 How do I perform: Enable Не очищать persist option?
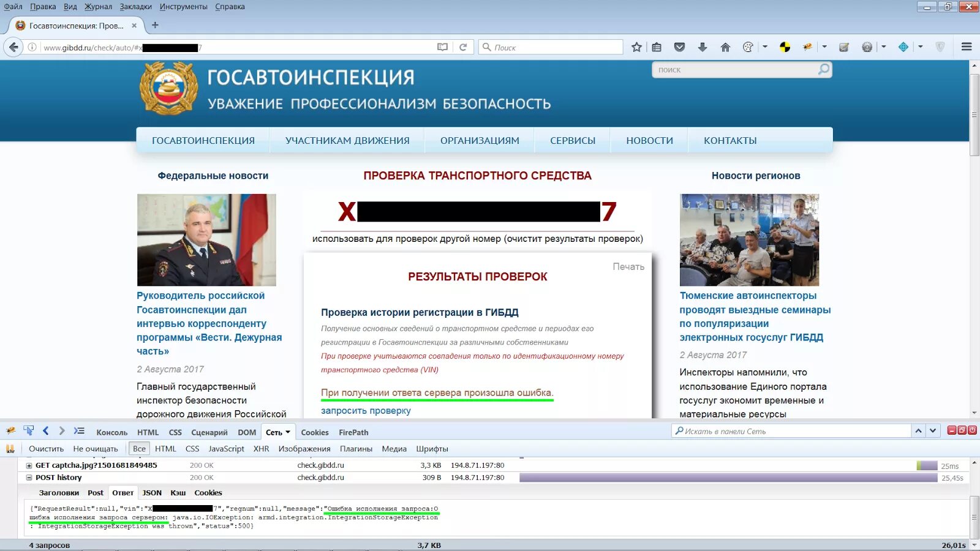pyautogui.click(x=96, y=449)
